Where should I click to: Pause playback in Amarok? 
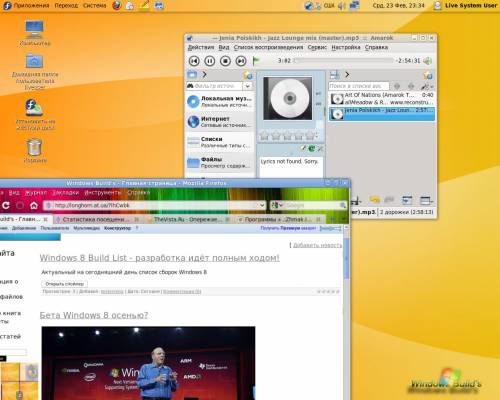[210, 61]
